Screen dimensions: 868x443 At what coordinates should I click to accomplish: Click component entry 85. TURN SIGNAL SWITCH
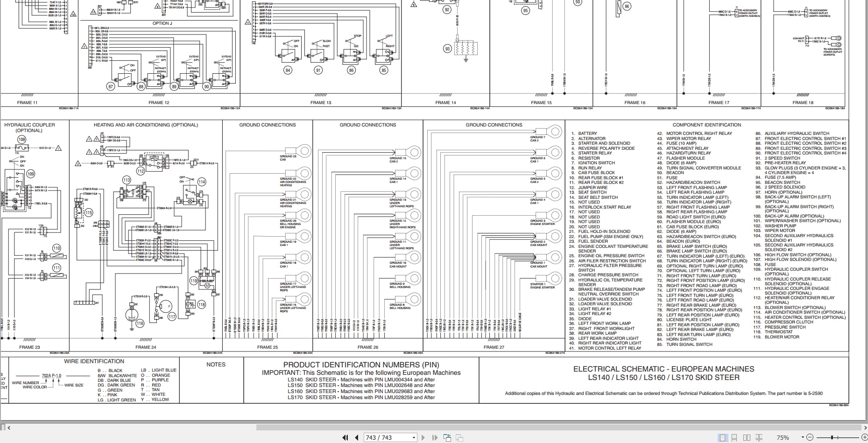(685, 345)
